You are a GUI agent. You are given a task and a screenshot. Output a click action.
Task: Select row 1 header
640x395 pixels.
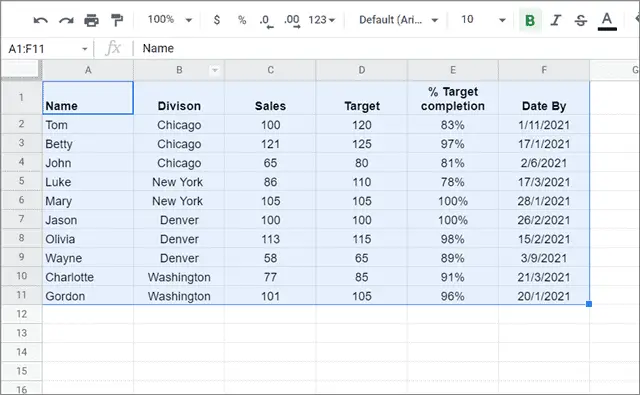pyautogui.click(x=21, y=98)
